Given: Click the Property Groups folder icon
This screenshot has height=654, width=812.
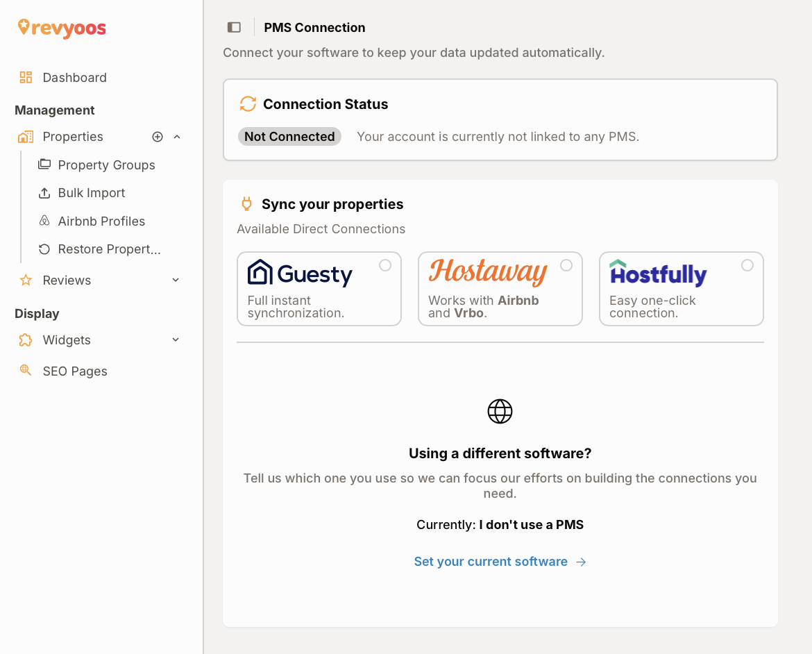Looking at the screenshot, I should tap(44, 165).
